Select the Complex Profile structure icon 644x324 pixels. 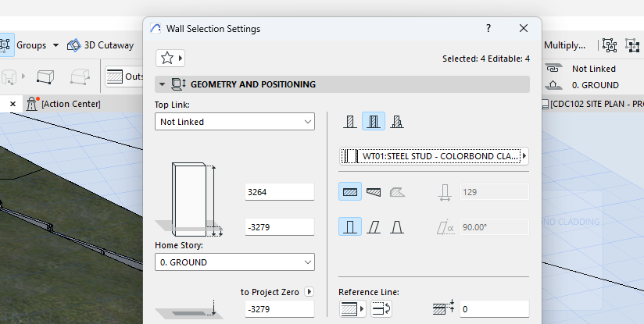tap(397, 122)
